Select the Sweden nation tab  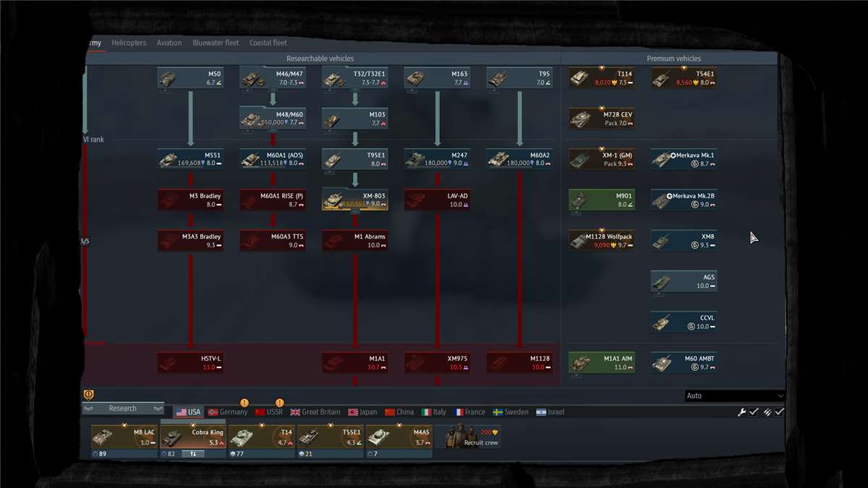click(x=511, y=412)
